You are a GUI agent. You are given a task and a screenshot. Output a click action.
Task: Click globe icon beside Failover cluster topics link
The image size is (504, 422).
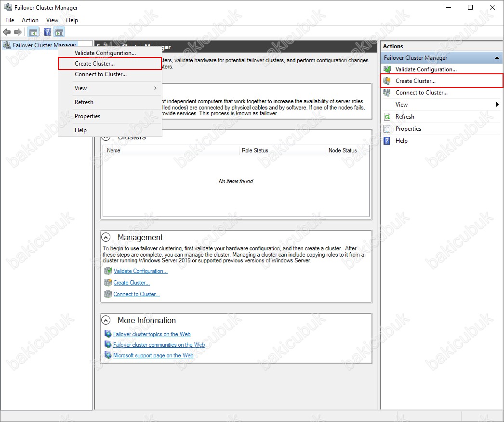pyautogui.click(x=108, y=334)
